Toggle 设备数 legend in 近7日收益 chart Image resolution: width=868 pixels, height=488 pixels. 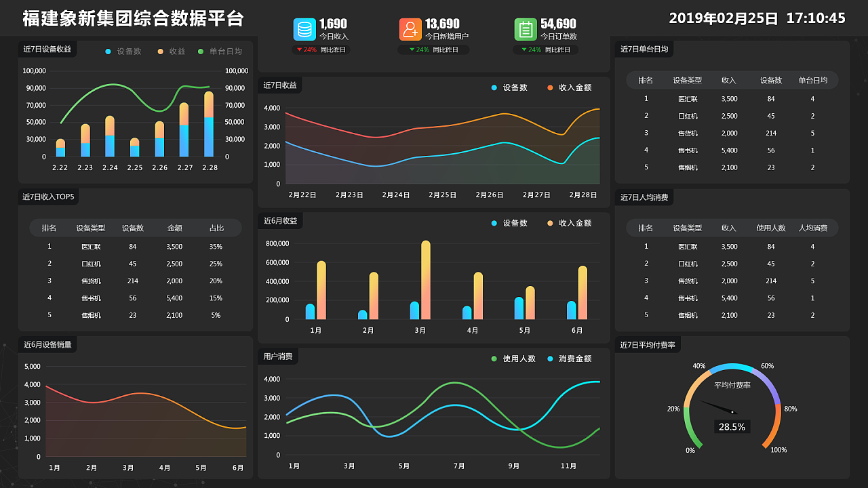[509, 88]
